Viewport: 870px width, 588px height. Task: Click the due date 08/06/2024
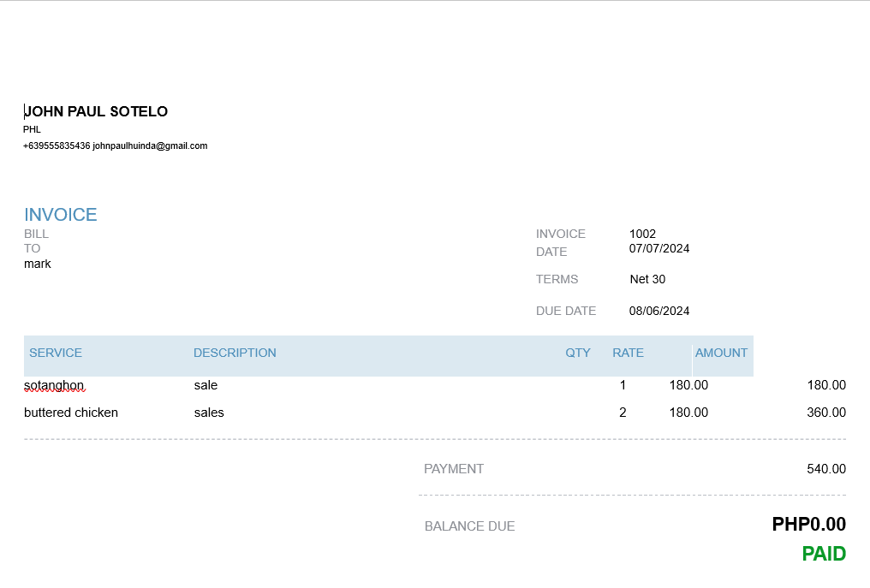point(659,312)
